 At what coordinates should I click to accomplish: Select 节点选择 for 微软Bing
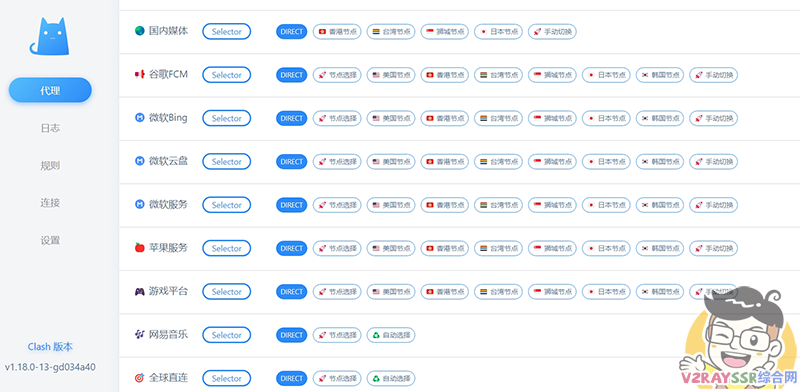point(337,118)
